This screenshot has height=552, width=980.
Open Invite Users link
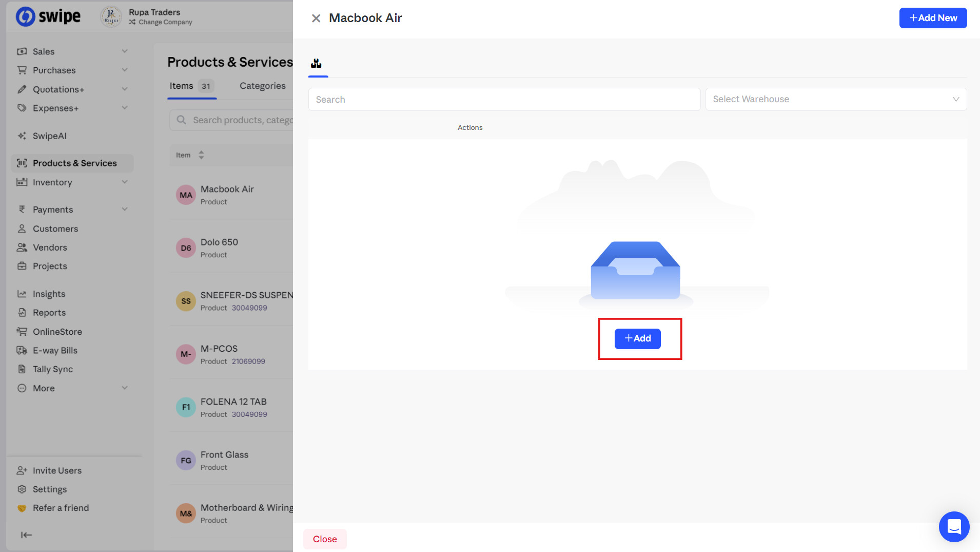coord(57,470)
